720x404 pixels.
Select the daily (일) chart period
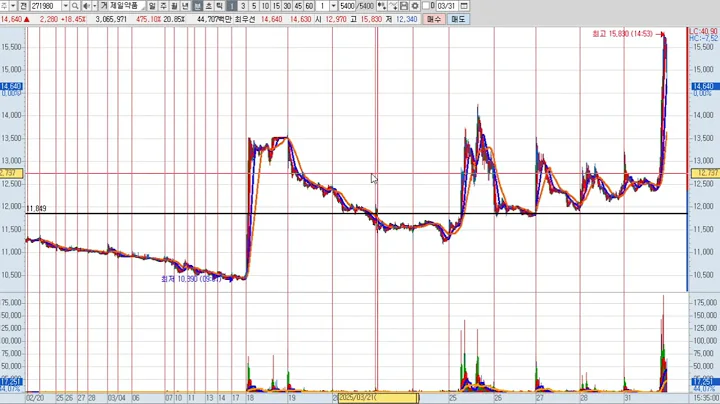[152, 6]
